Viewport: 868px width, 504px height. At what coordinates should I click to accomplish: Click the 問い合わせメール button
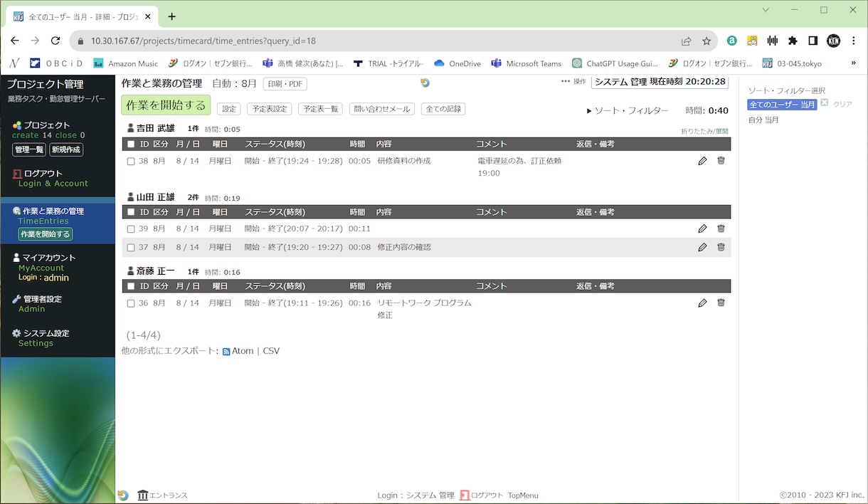tap(382, 109)
